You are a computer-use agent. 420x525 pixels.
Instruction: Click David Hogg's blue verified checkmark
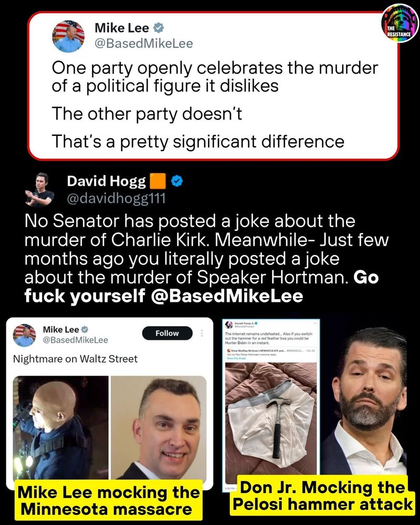[x=177, y=181]
